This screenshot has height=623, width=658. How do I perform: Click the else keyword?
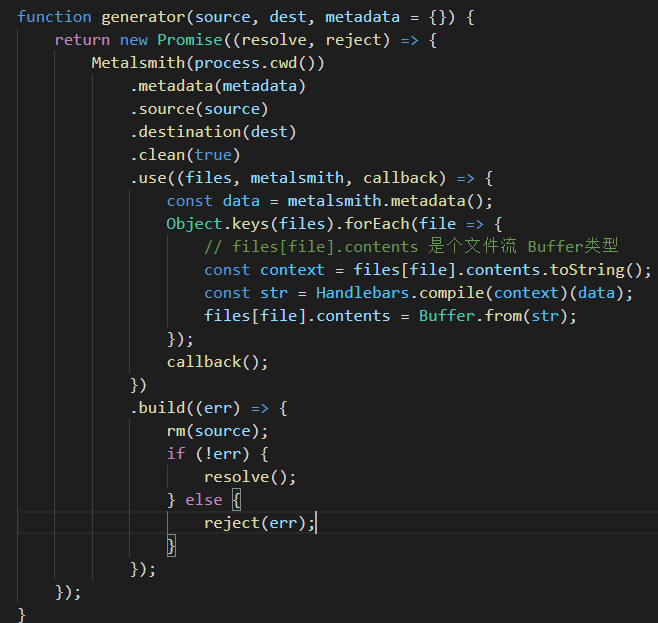[204, 499]
